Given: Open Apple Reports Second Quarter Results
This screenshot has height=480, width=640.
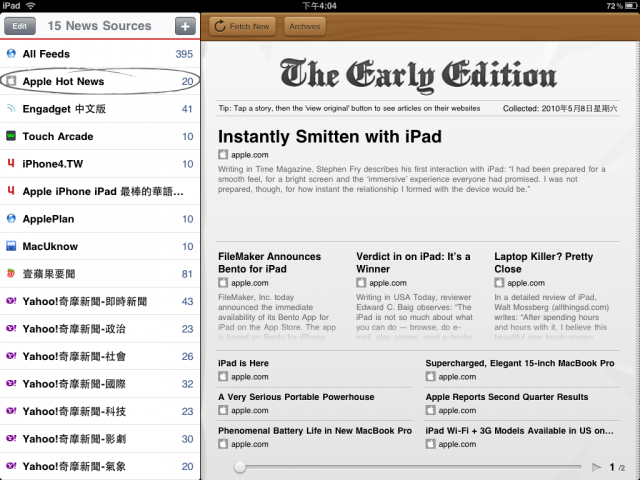Looking at the screenshot, I should click(x=507, y=397).
